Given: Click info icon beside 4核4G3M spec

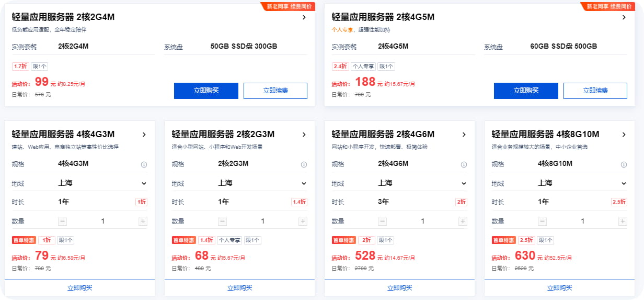Looking at the screenshot, I should (x=144, y=164).
